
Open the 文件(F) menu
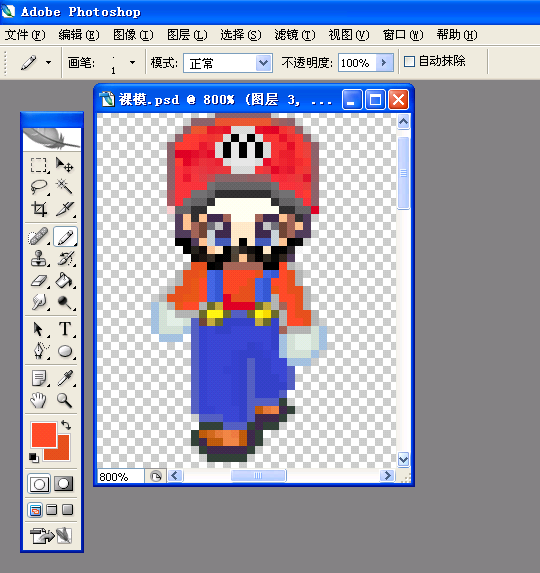(x=25, y=35)
